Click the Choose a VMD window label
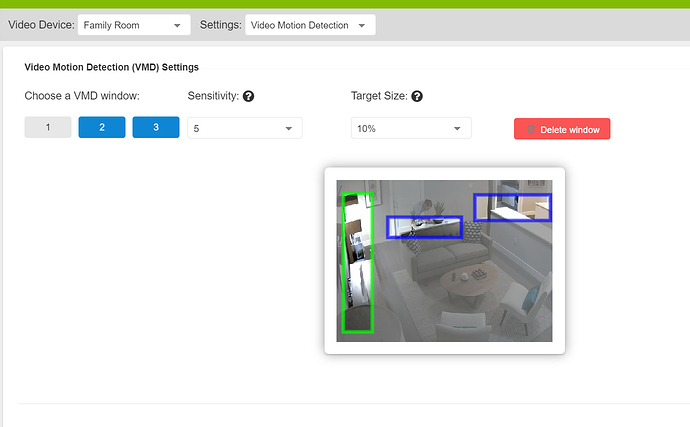 click(82, 97)
